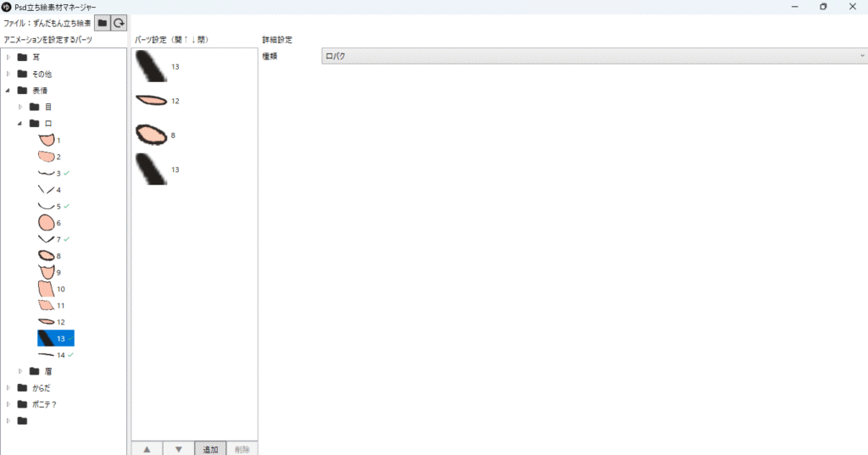Viewport: 868px width, 455px height.
Task: Click the reload file icon
Action: (120, 24)
